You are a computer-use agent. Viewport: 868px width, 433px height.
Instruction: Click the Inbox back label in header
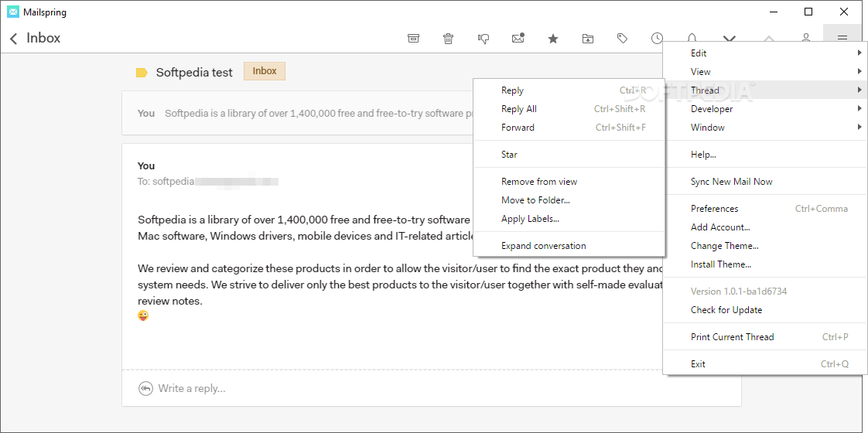point(43,38)
